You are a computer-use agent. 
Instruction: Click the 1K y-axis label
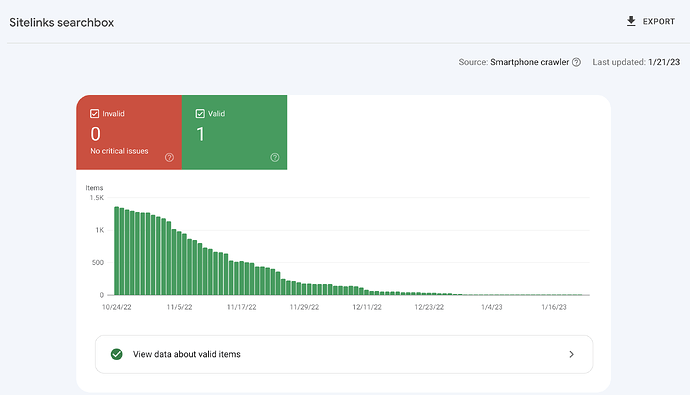100,230
